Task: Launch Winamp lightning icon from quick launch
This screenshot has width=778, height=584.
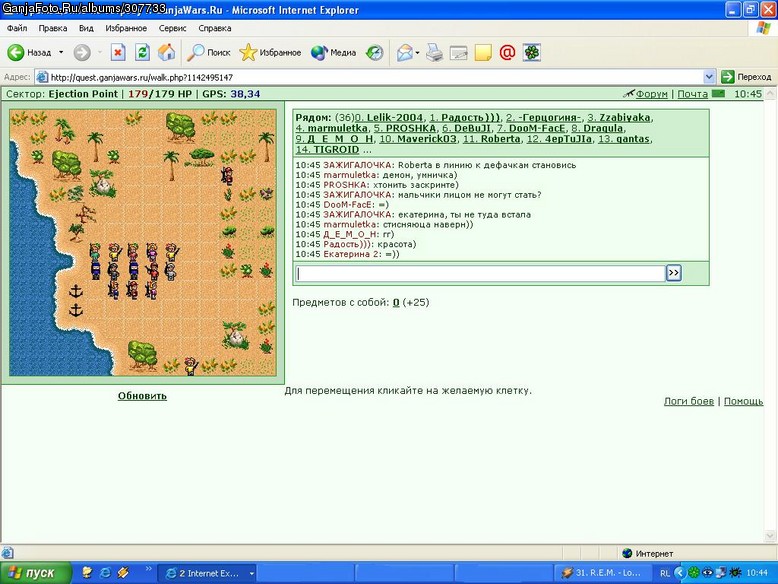Action: 123,573
